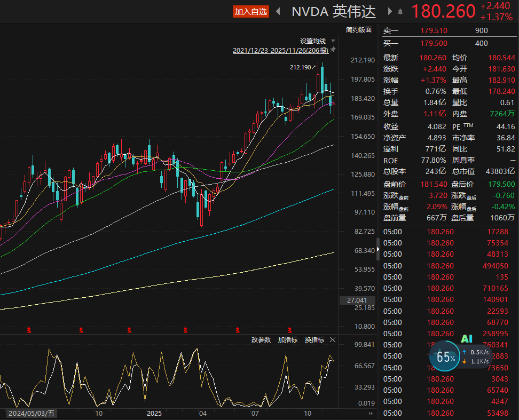This screenshot has height=420, width=519.
Task: Click 加指标 to add an indicator
Action: [x=288, y=340]
